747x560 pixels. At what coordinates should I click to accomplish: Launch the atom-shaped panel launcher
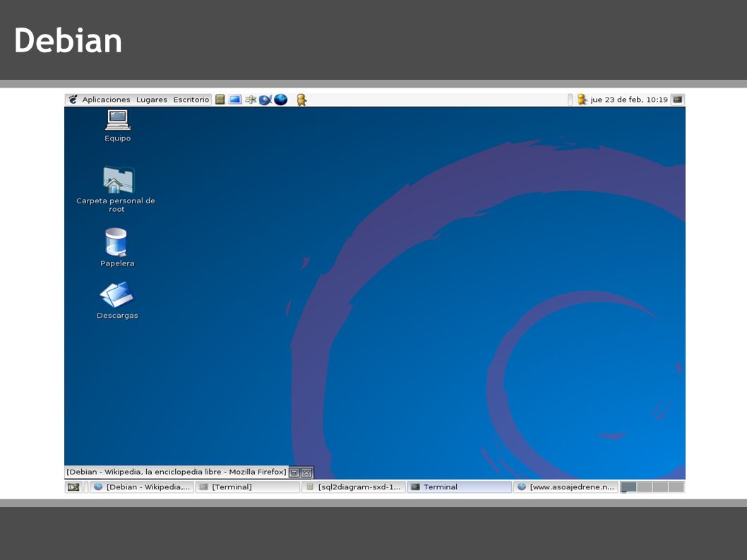[251, 100]
